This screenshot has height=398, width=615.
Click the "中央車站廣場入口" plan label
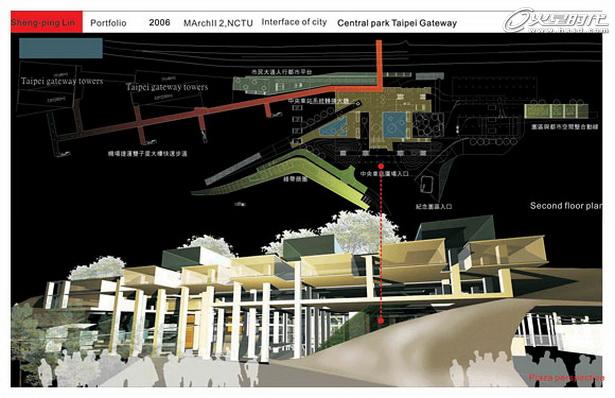click(384, 173)
